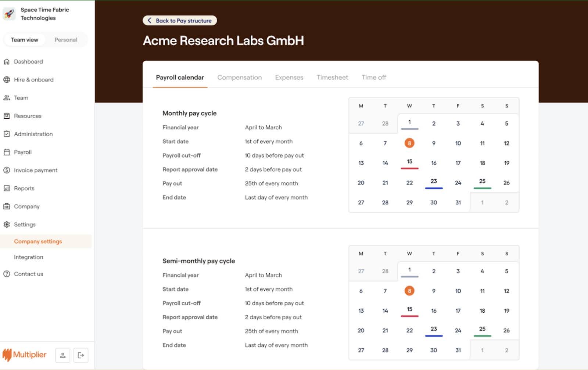Click '1st of every month' in semi-monthly cycle
588x370 pixels.
[x=269, y=289]
